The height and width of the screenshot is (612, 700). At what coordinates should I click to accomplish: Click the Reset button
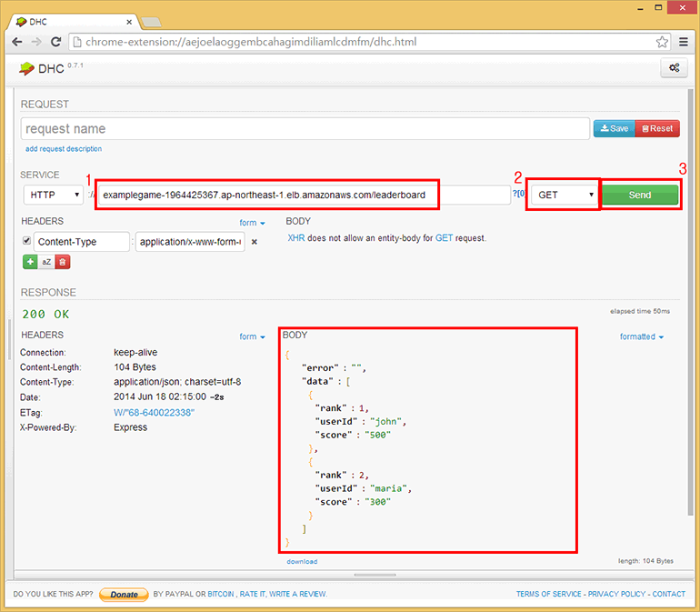(657, 129)
